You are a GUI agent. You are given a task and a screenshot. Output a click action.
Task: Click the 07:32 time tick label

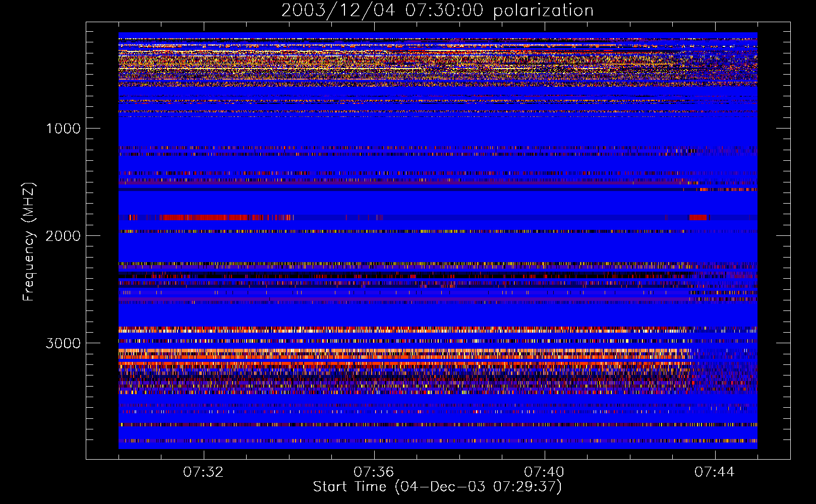tap(203, 472)
